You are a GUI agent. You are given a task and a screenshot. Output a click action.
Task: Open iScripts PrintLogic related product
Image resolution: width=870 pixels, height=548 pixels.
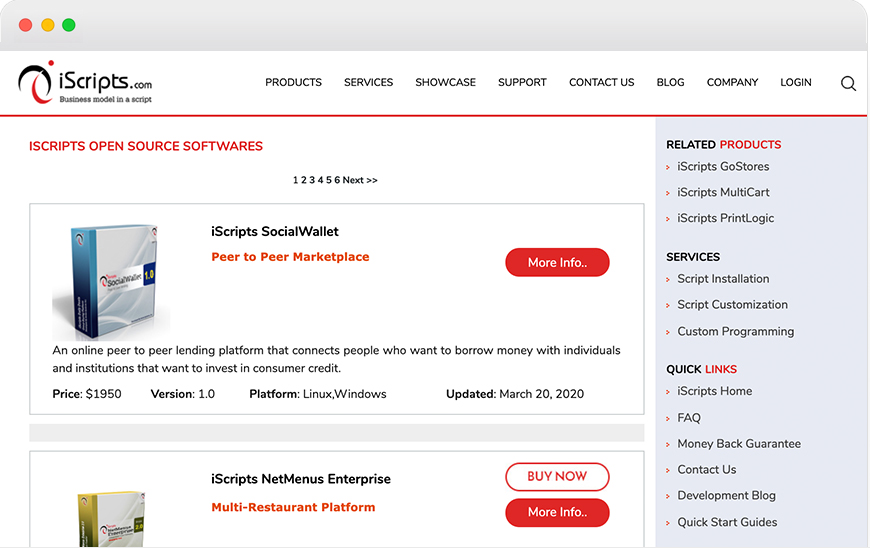[725, 219]
